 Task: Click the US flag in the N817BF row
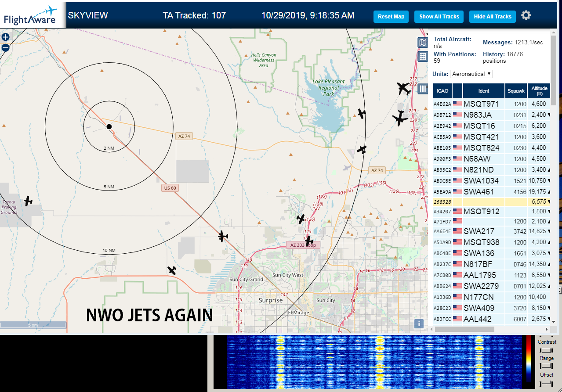457,264
